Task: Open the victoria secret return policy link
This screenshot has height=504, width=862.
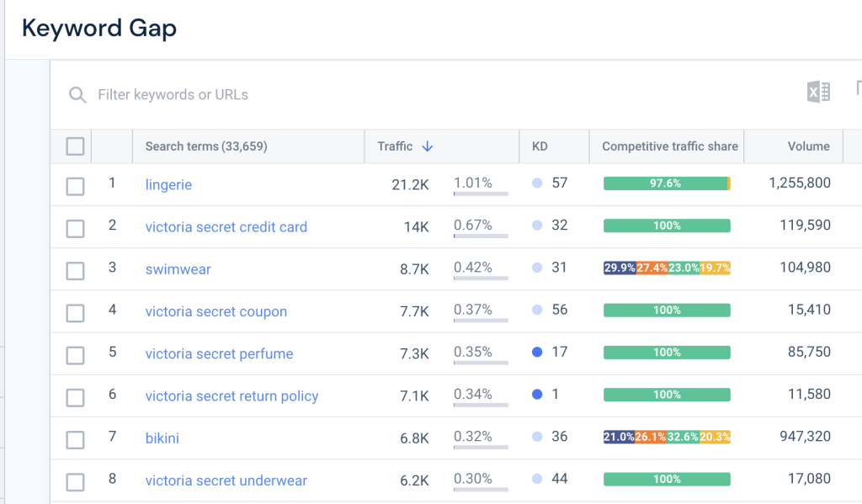Action: [231, 396]
